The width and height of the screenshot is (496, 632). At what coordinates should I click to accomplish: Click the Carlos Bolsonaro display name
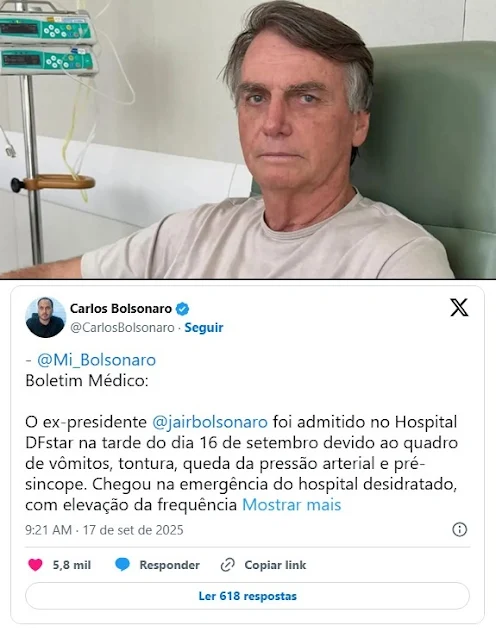[x=121, y=309]
